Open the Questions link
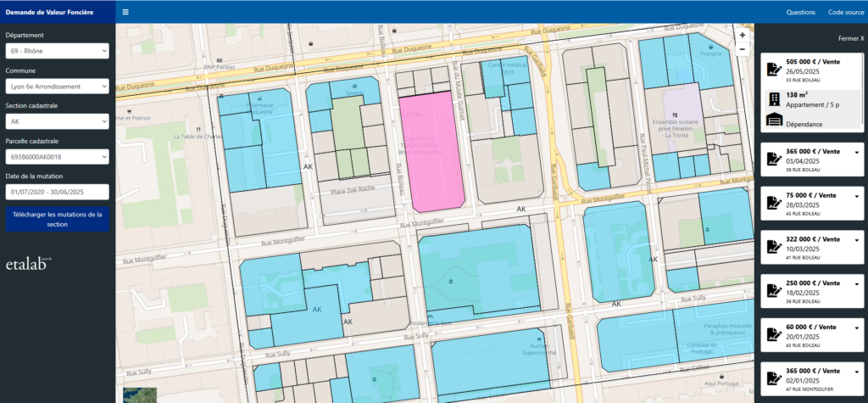The height and width of the screenshot is (403, 868). click(x=800, y=12)
